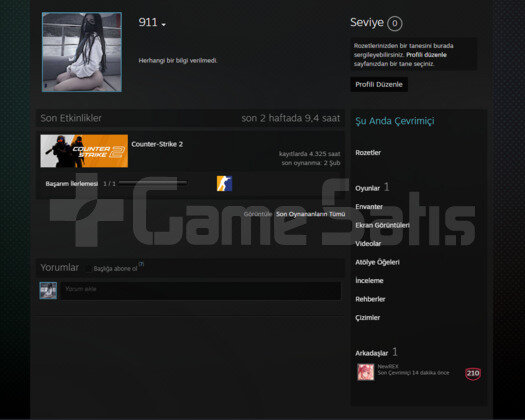This screenshot has height=420, width=525.
Task: Open Ekran Görüntüleri section
Action: pos(382,225)
